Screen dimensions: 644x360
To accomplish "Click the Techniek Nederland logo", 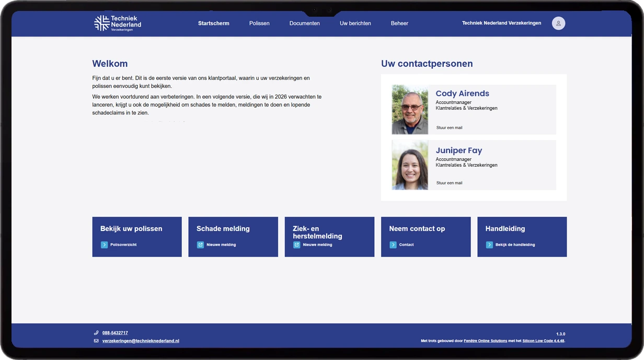I will pyautogui.click(x=118, y=23).
